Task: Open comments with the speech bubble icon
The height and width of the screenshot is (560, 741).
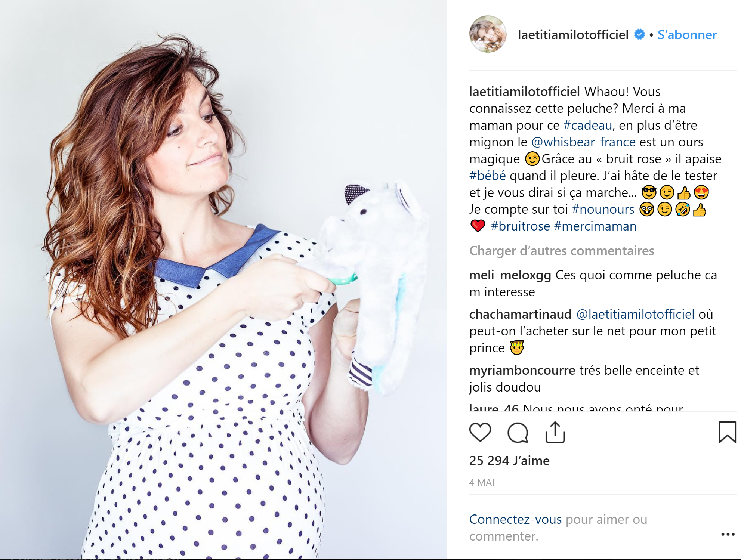Action: point(518,433)
